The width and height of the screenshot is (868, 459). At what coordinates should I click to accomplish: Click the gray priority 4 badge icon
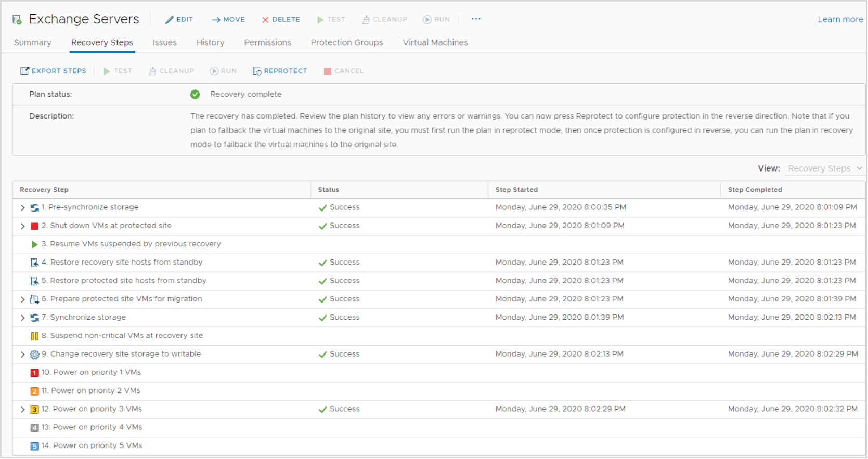click(x=34, y=428)
